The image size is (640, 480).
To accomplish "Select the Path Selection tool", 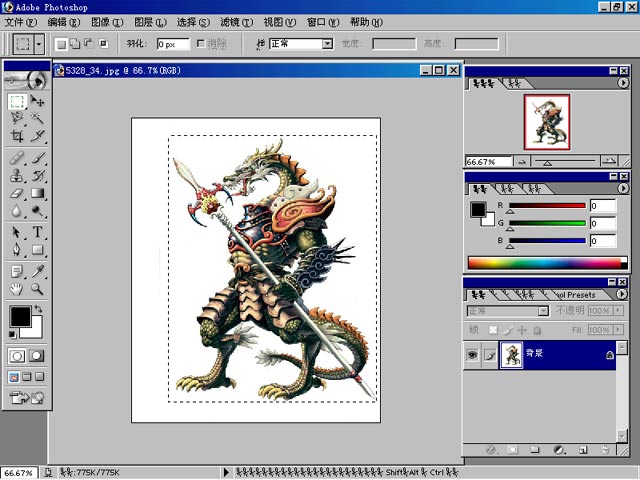I will [17, 232].
